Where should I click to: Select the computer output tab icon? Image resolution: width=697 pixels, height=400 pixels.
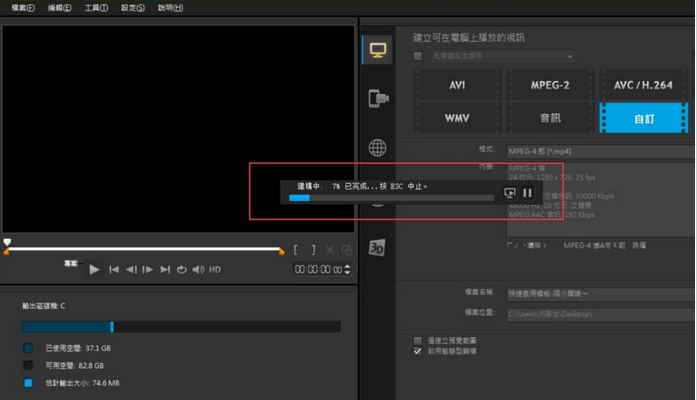377,50
